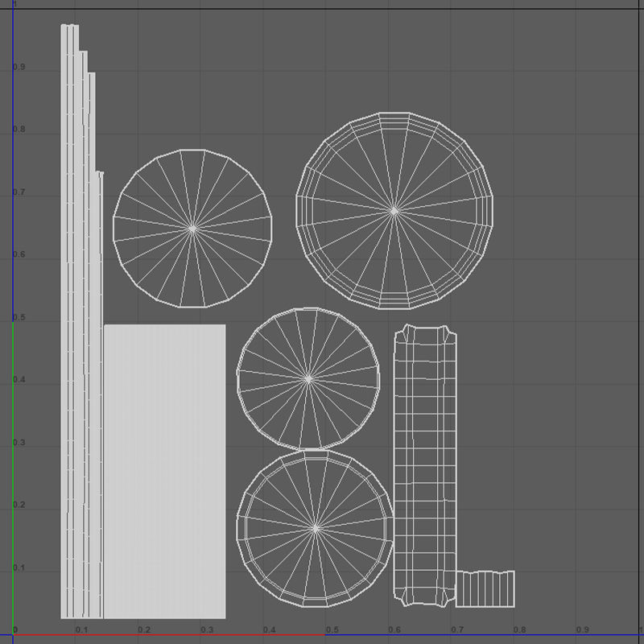Pick center vertex of the single-ring circle beside the stepped strip
This screenshot has width=644, height=644.
point(192,229)
